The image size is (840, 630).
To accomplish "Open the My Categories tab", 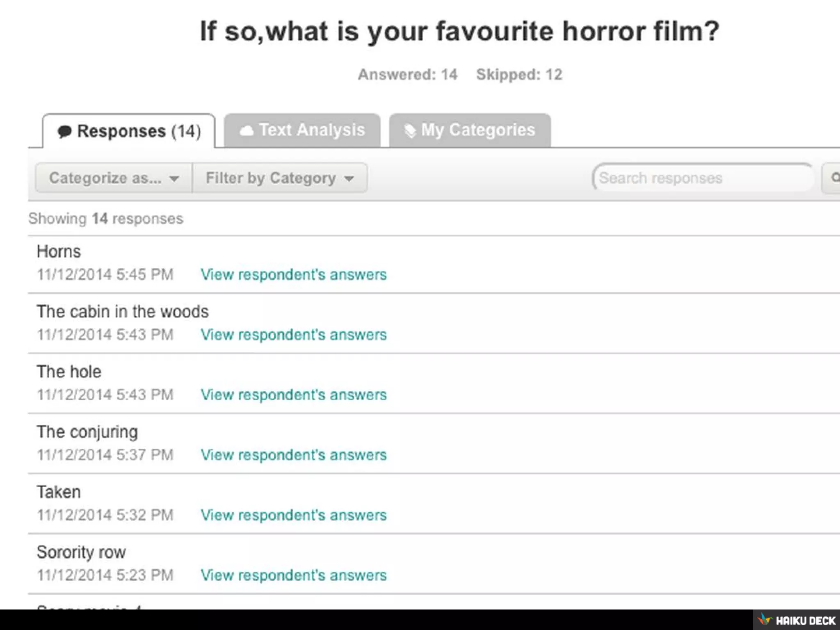I will [470, 130].
